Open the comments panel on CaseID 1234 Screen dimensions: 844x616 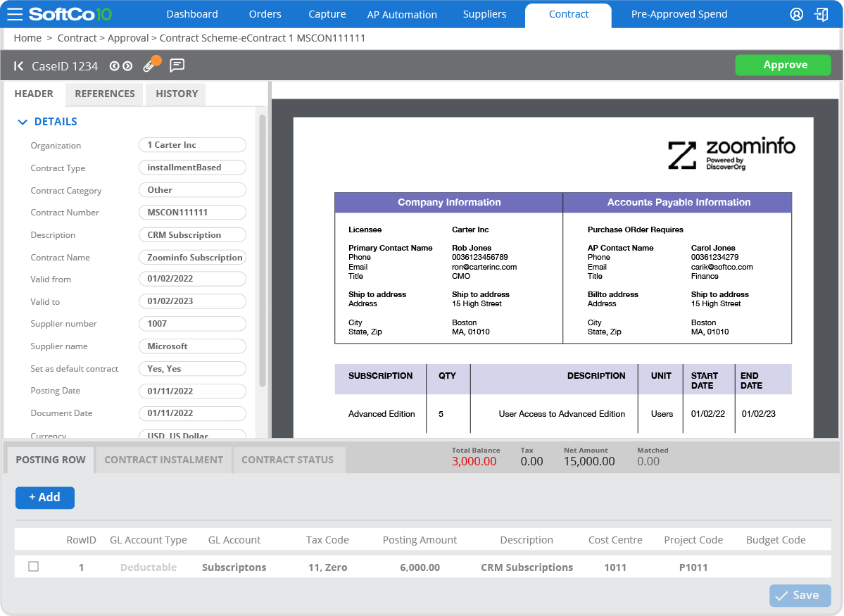(176, 65)
